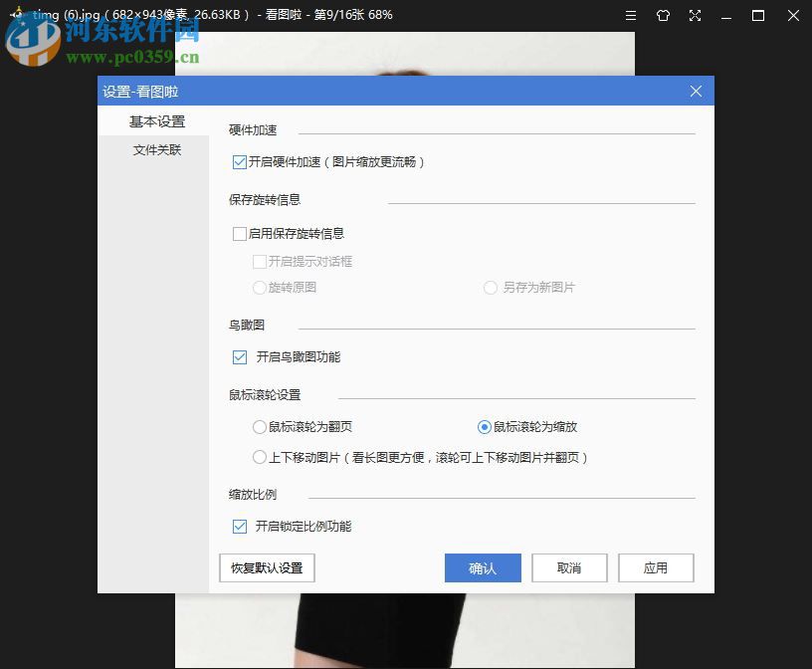This screenshot has height=669, width=812.
Task: Enable 开启硬件加速 checkbox
Action: [240, 162]
